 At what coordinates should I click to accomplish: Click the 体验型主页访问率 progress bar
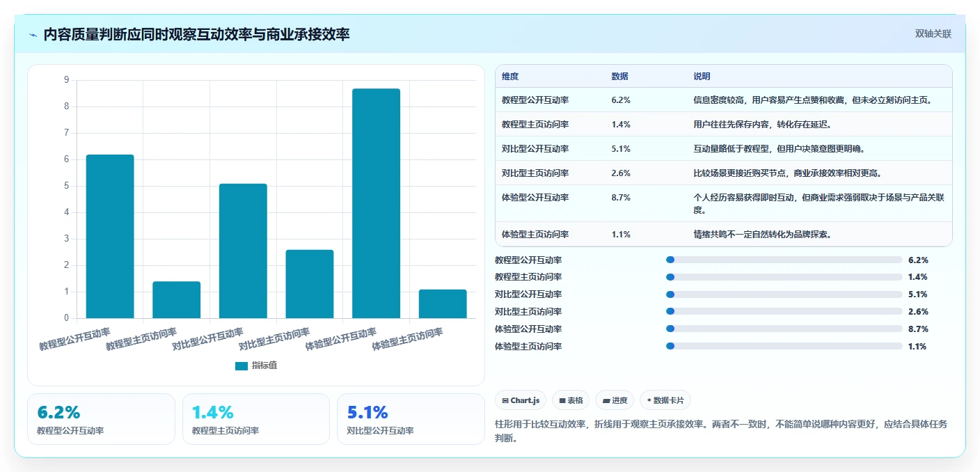(784, 346)
